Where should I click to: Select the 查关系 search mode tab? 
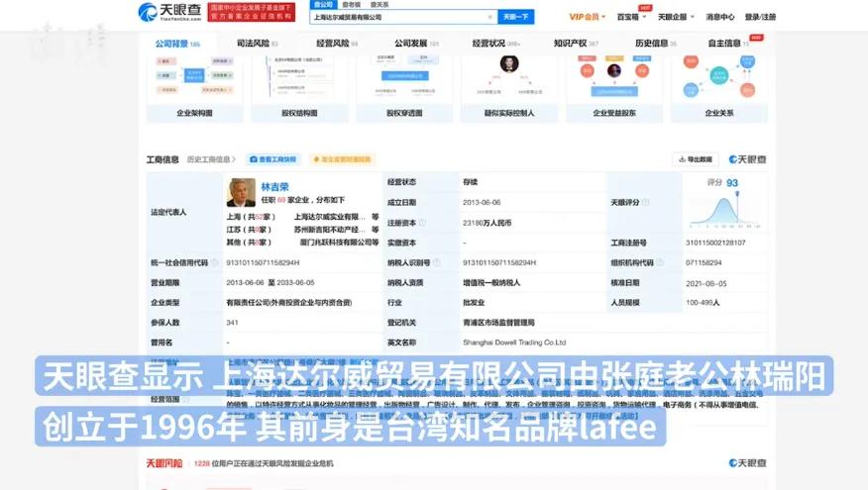[380, 4]
